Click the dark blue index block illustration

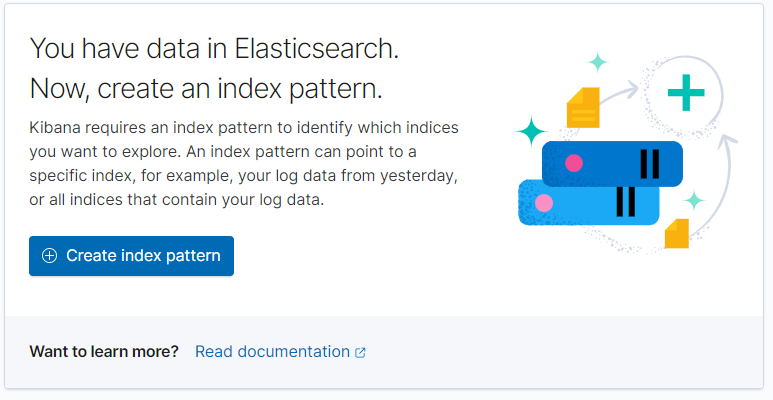(612, 163)
